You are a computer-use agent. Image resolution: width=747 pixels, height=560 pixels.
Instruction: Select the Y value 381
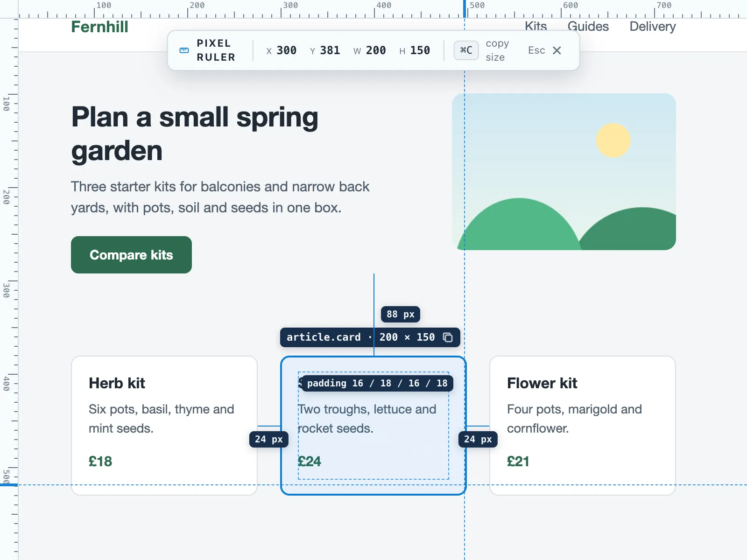coord(330,50)
